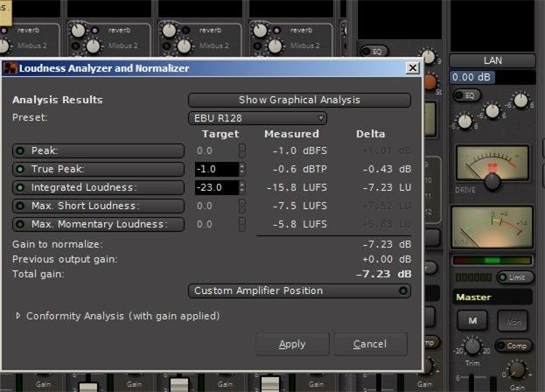
Task: Toggle Max. Momentary Loudness option
Action: coord(98,224)
